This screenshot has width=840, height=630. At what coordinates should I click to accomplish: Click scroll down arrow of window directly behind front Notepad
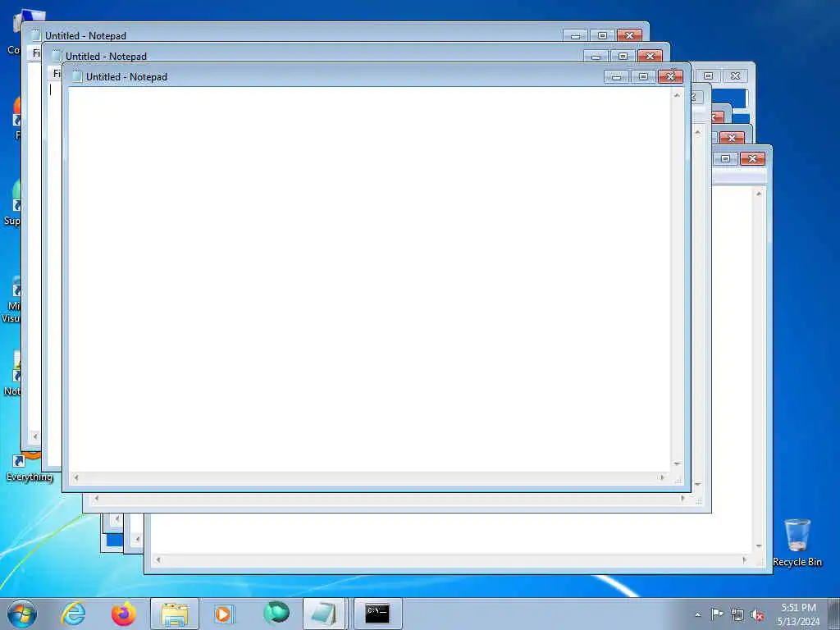tap(697, 484)
